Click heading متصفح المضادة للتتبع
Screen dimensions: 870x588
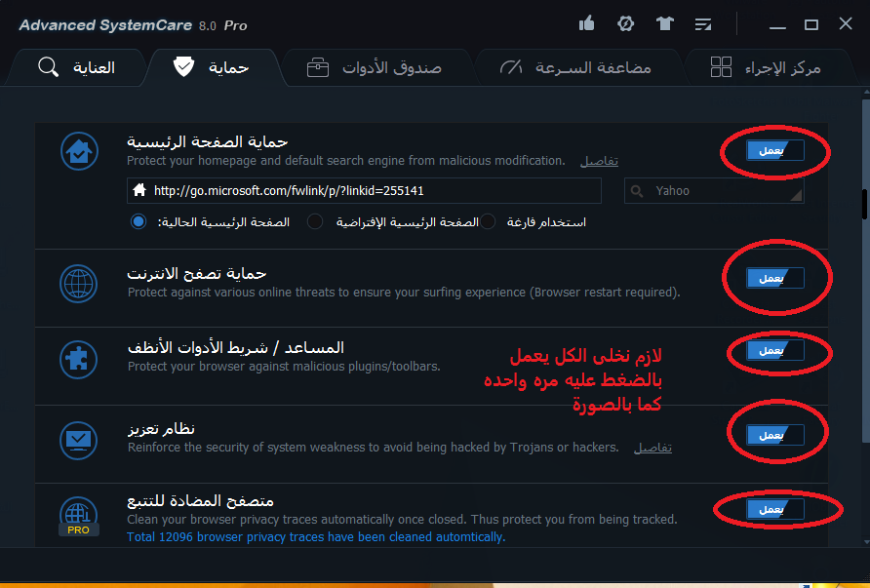coord(200,501)
